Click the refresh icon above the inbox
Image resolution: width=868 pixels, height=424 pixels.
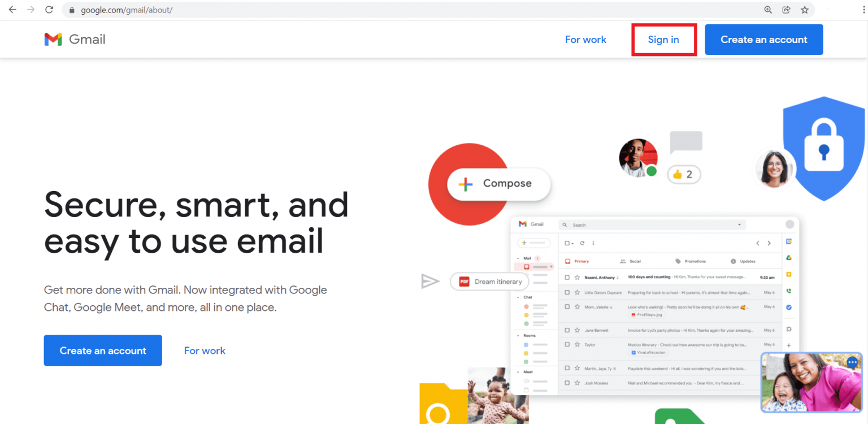[x=582, y=243]
